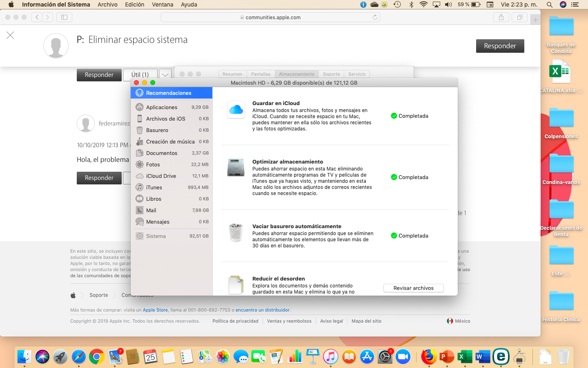Click the Safari share icon
The width and height of the screenshot is (588, 368).
(501, 17)
